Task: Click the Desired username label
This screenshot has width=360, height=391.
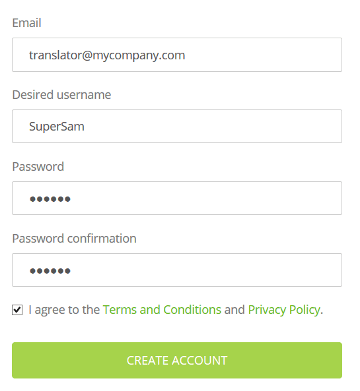Action: 62,95
